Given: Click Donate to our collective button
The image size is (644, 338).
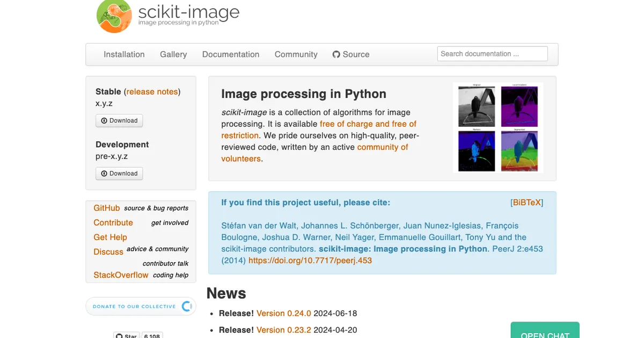Looking at the screenshot, I should pyautogui.click(x=141, y=306).
